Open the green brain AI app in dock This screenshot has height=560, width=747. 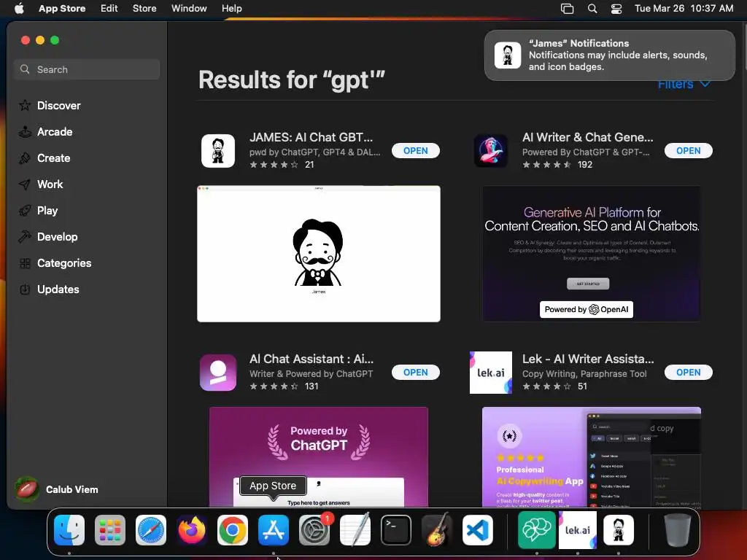tap(537, 530)
